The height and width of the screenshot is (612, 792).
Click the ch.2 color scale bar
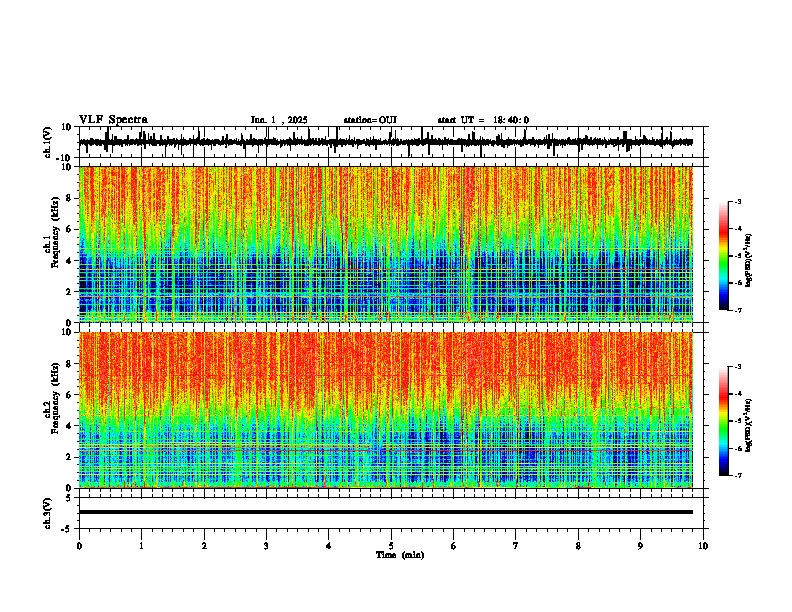click(724, 421)
